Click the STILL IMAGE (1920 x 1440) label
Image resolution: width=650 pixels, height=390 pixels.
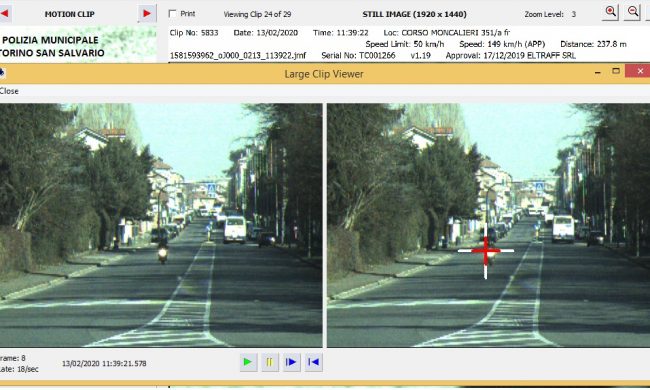point(415,14)
